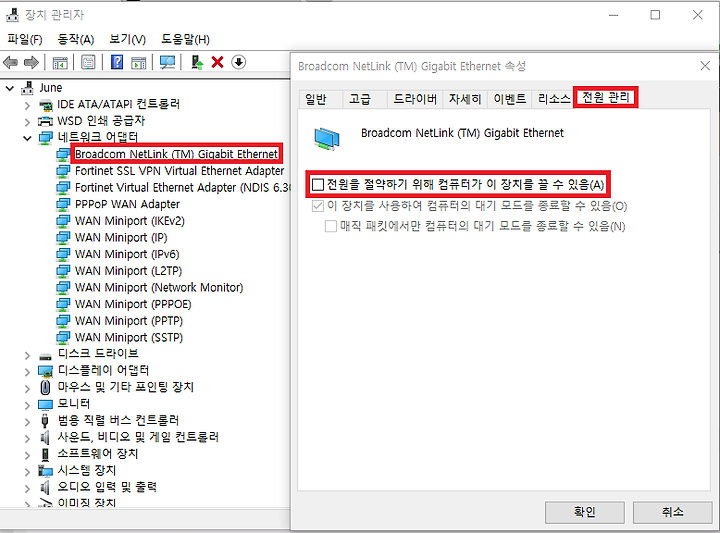
Task: Expand 소프트웨어 장치 node
Action: [x=27, y=455]
